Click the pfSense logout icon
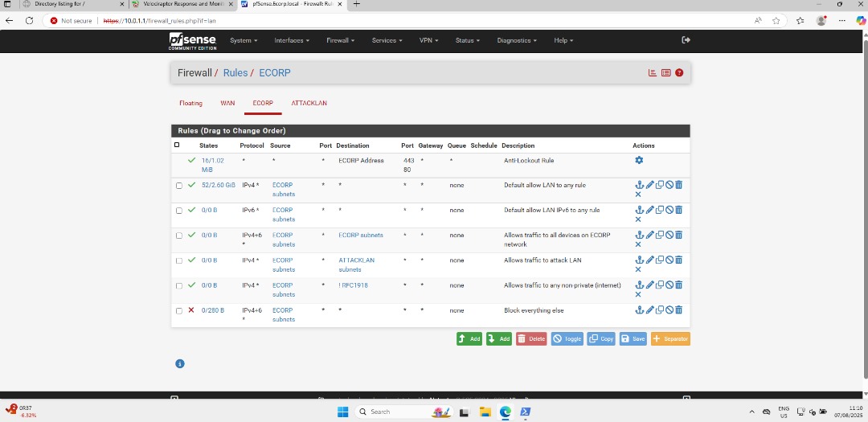This screenshot has height=422, width=868. [x=686, y=40]
